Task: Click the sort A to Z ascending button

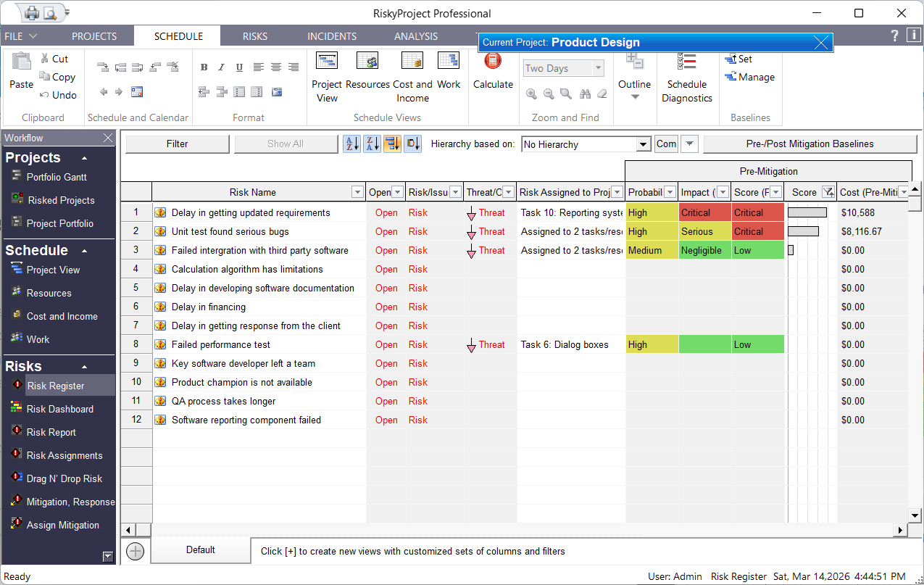Action: (x=351, y=144)
